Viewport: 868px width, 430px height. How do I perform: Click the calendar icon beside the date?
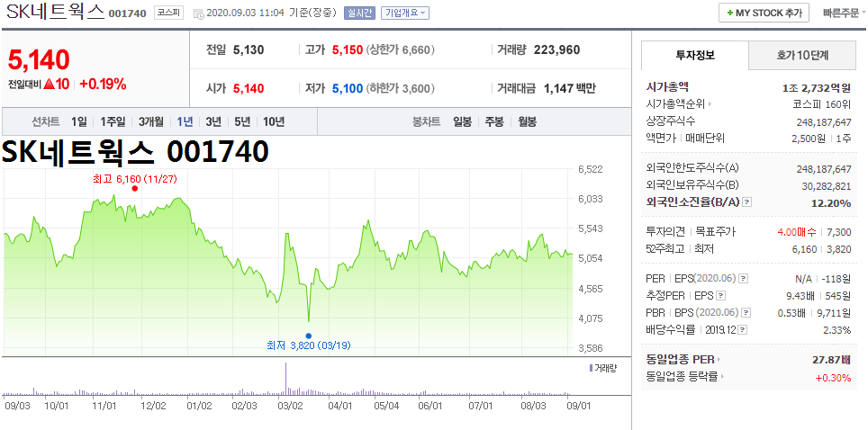click(x=198, y=13)
